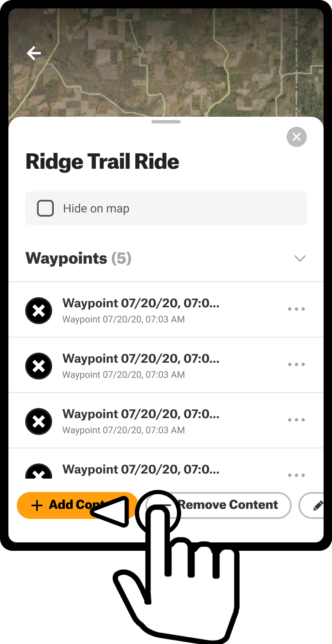Viewport: 332px width, 644px height.
Task: Close the Ridge Trail Ride panel
Action: click(296, 137)
